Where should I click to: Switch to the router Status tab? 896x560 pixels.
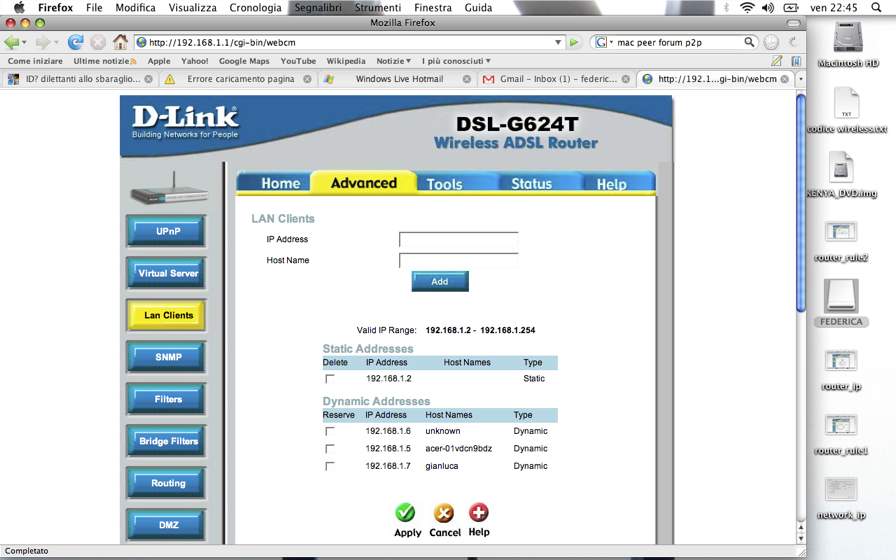[x=531, y=183]
